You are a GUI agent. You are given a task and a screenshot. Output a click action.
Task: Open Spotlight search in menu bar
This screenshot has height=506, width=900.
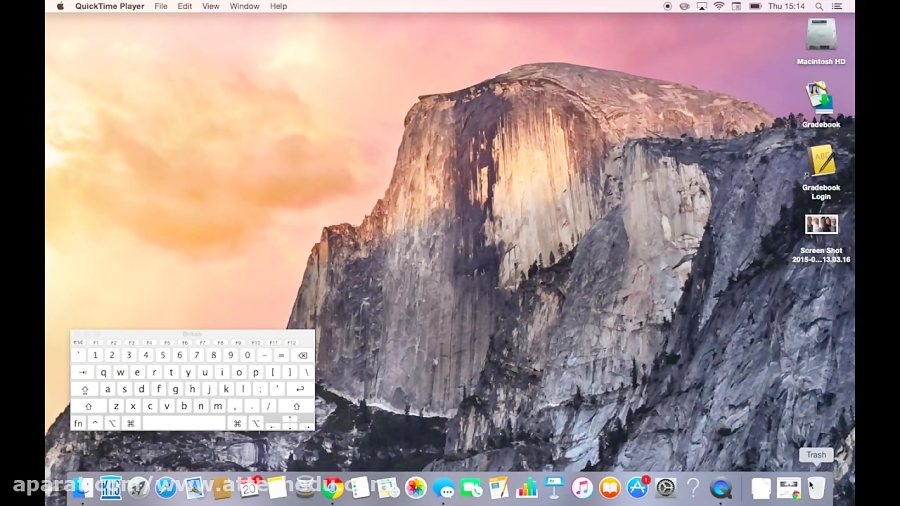click(819, 6)
